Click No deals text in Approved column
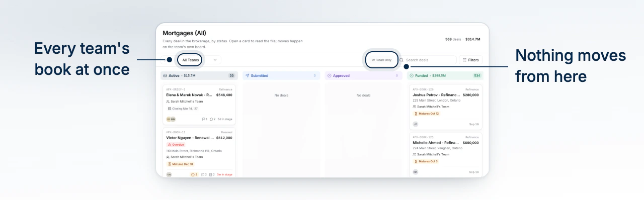This screenshot has height=200, width=644. click(x=363, y=95)
